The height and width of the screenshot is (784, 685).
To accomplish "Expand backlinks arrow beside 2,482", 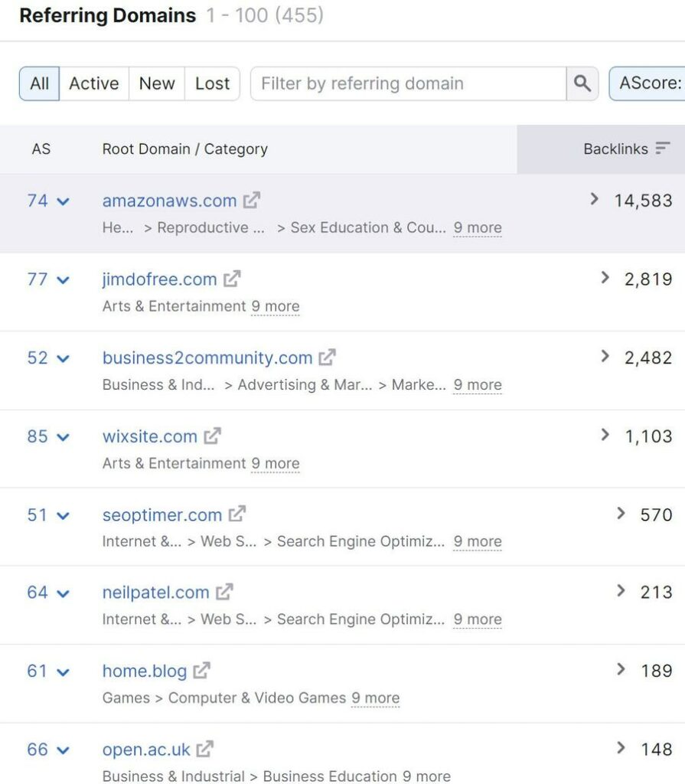I will pyautogui.click(x=605, y=356).
